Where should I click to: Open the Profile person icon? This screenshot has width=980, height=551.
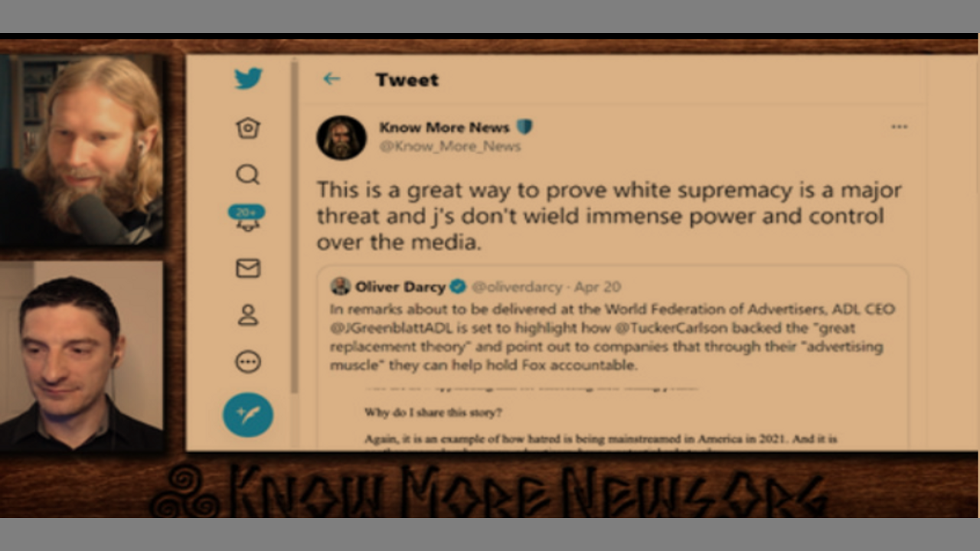click(x=247, y=315)
